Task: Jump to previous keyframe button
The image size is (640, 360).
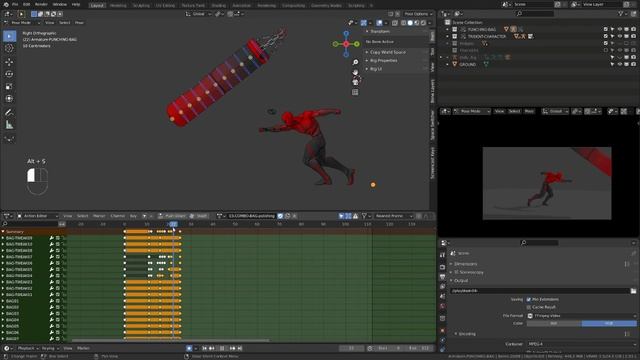Action: pyautogui.click(x=211, y=348)
